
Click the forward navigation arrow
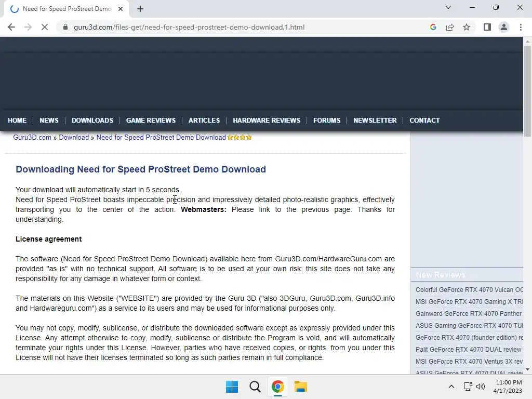[x=28, y=27]
